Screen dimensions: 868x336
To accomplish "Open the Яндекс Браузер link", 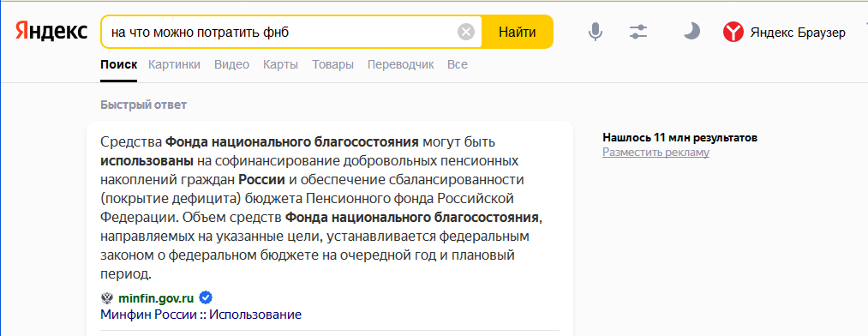I will (798, 33).
